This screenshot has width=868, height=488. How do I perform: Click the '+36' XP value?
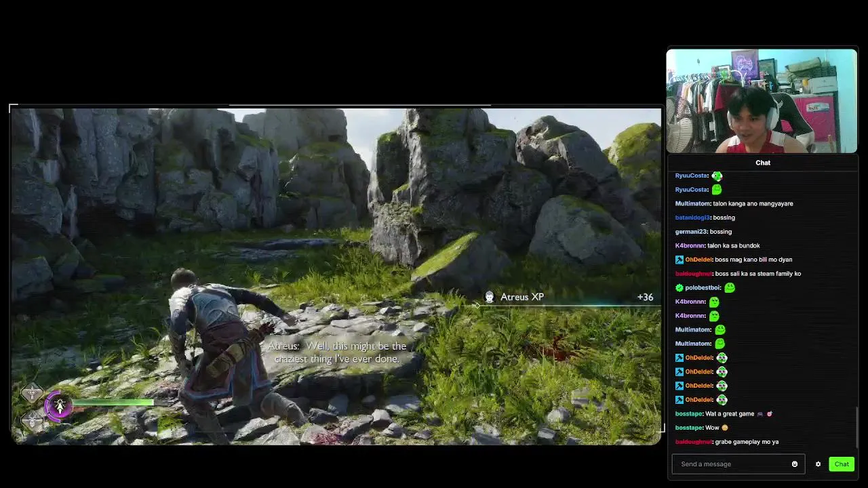[645, 297]
